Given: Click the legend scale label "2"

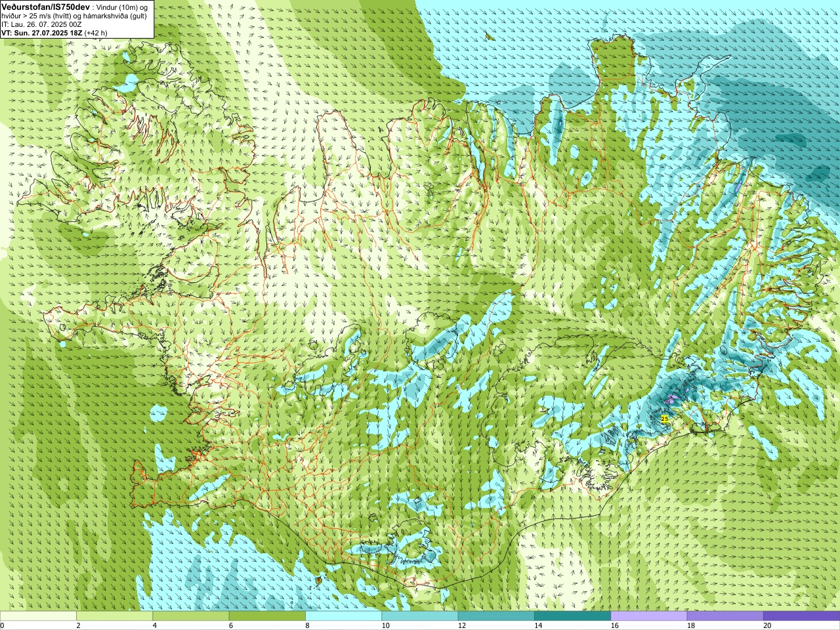Looking at the screenshot, I should (x=78, y=625).
